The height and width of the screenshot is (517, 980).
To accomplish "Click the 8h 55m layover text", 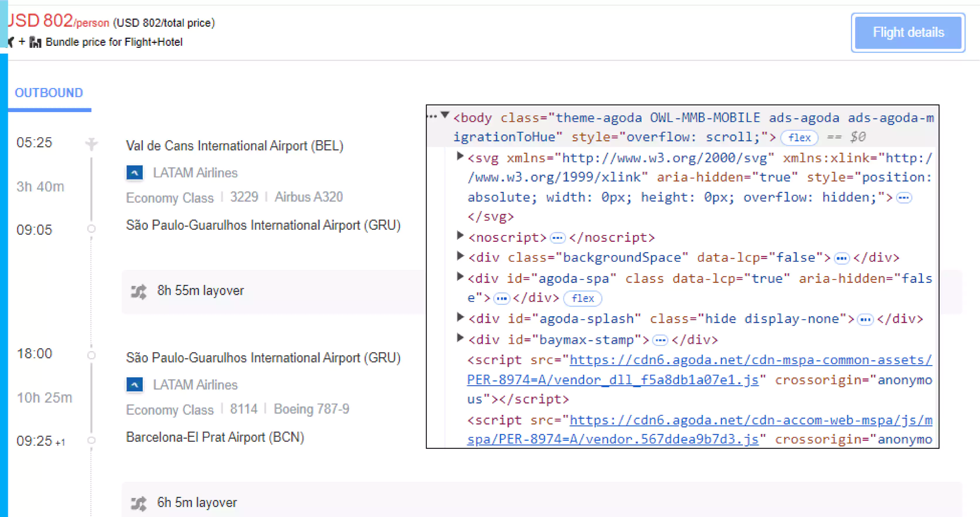I will 200,291.
